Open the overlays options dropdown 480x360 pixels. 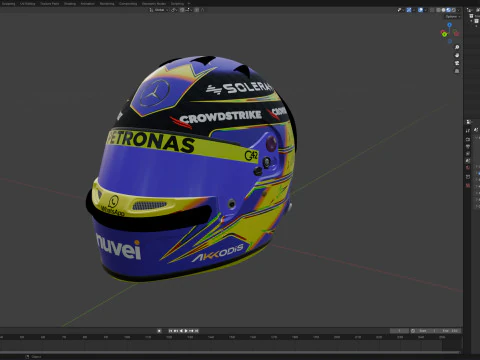coord(426,10)
